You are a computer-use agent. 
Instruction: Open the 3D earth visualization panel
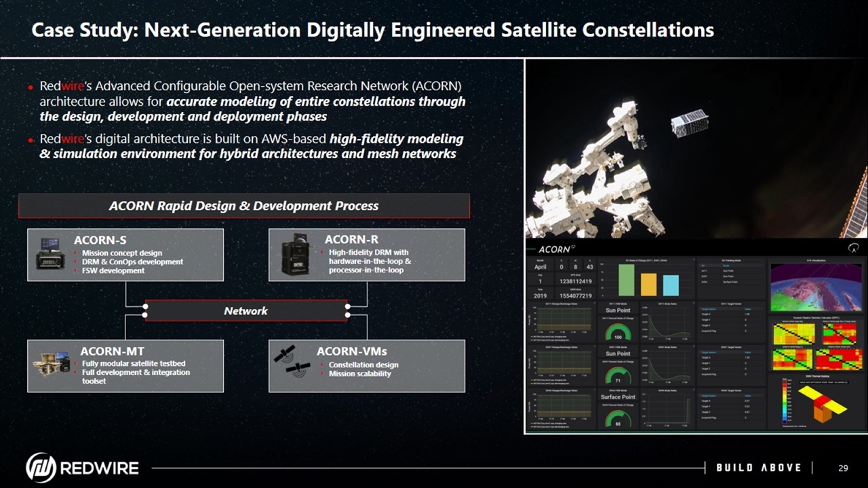pyautogui.click(x=816, y=288)
